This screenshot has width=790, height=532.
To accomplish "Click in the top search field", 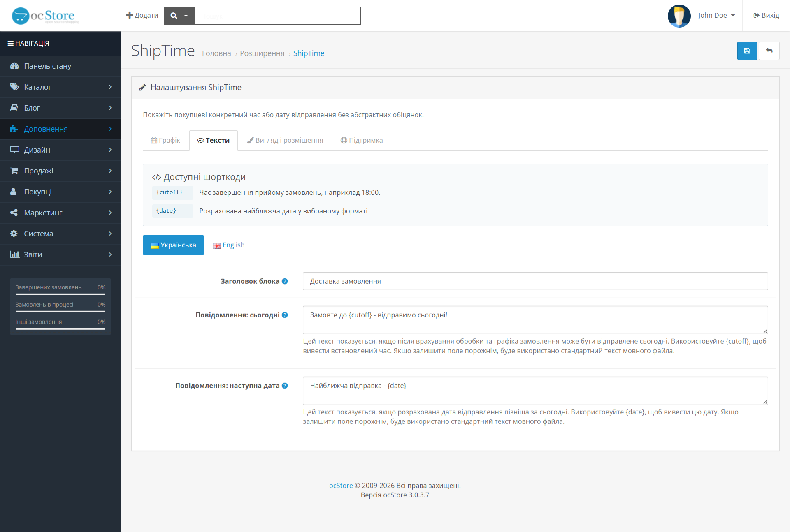I will 277,16.
